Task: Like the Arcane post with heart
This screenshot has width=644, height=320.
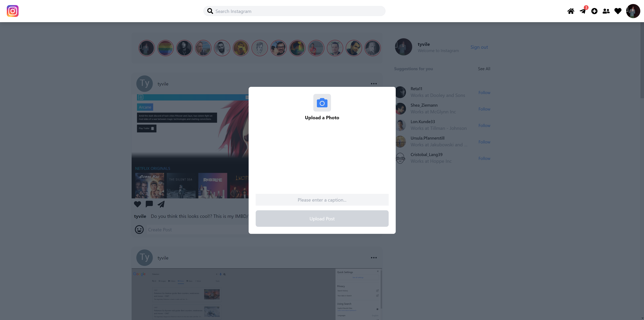Action: click(137, 204)
